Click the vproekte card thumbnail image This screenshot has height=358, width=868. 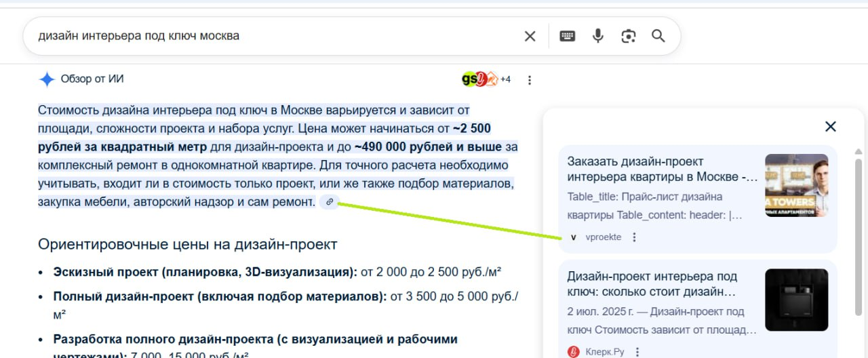pyautogui.click(x=796, y=185)
